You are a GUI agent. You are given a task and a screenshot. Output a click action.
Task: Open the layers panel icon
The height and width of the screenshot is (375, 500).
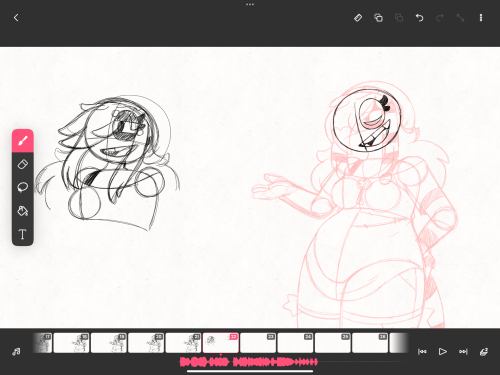point(484,352)
